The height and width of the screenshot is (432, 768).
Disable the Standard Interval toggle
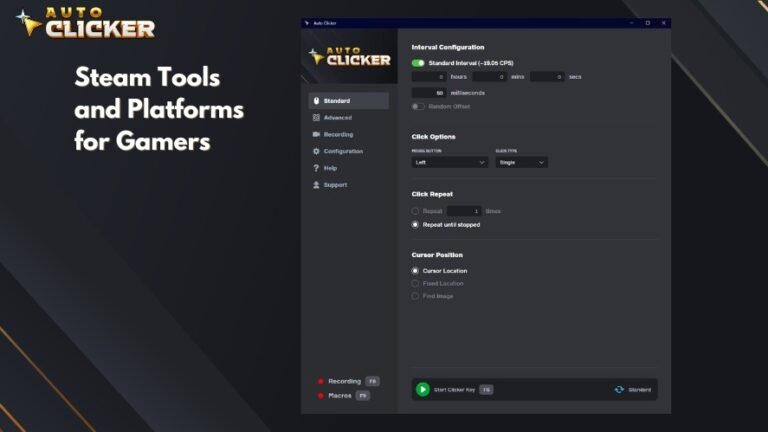point(418,63)
